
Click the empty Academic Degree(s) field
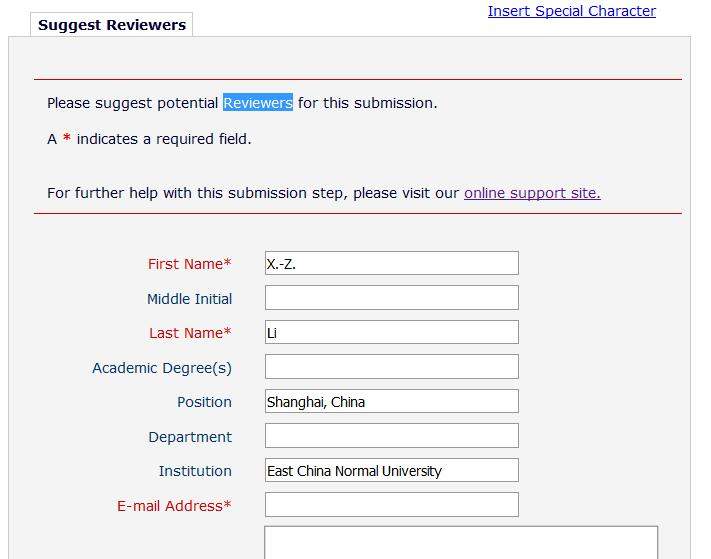click(391, 367)
